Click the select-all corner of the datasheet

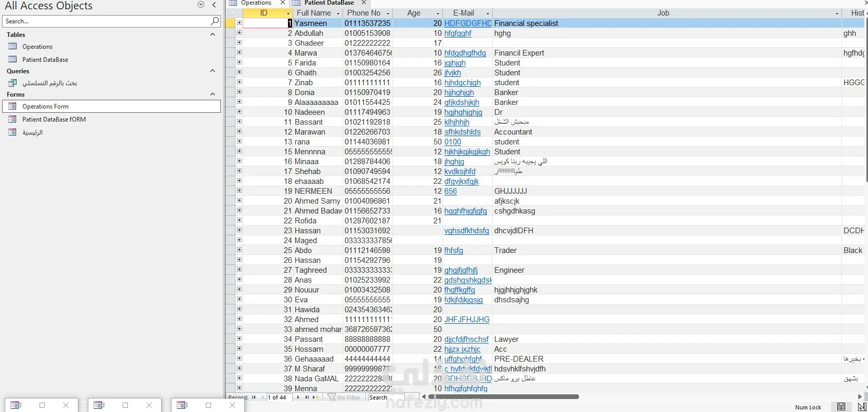pos(234,13)
